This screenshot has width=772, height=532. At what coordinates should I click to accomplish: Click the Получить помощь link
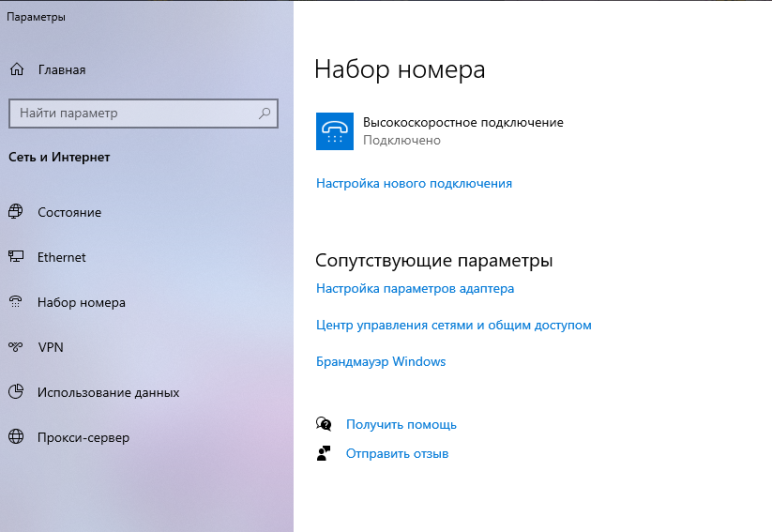point(401,424)
